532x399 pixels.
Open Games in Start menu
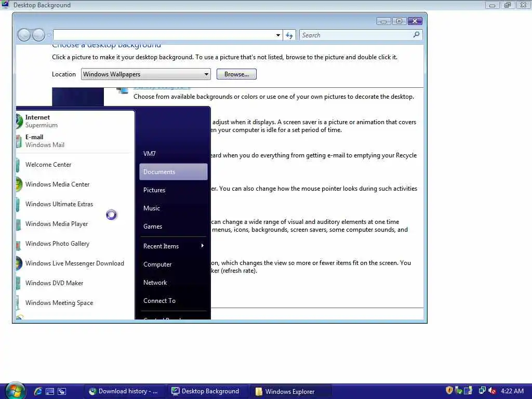click(x=174, y=227)
